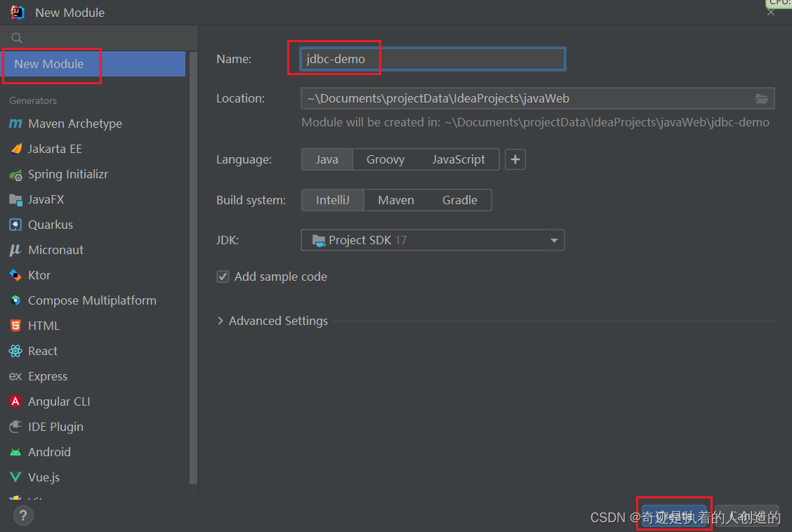
Task: Choose Gradle as the build system
Action: 460,200
